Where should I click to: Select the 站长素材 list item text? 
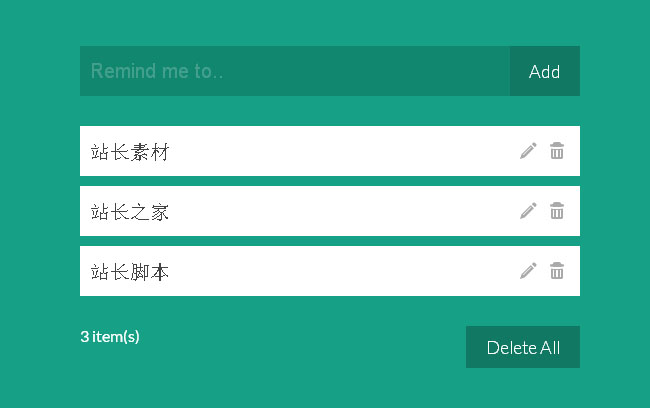(x=130, y=152)
